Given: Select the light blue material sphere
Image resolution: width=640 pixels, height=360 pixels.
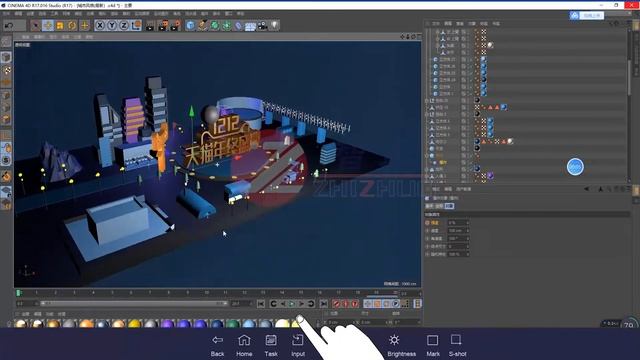Looking at the screenshot, I should (249, 324).
